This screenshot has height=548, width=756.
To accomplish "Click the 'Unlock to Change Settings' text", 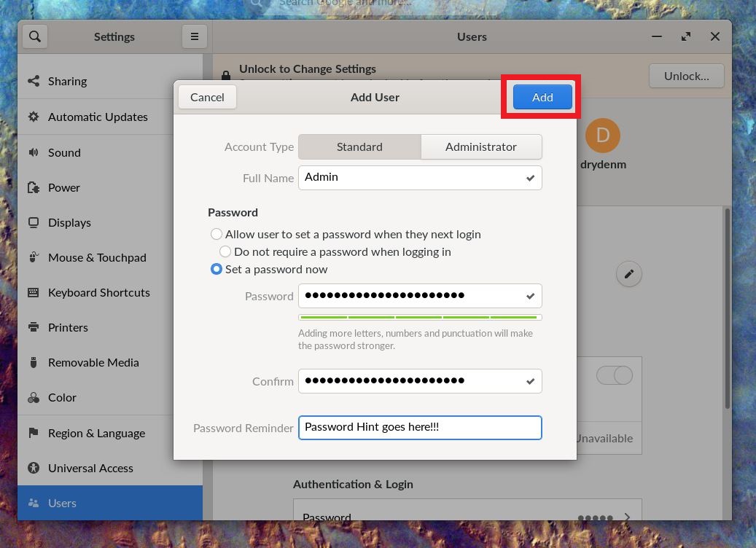I will pos(308,69).
